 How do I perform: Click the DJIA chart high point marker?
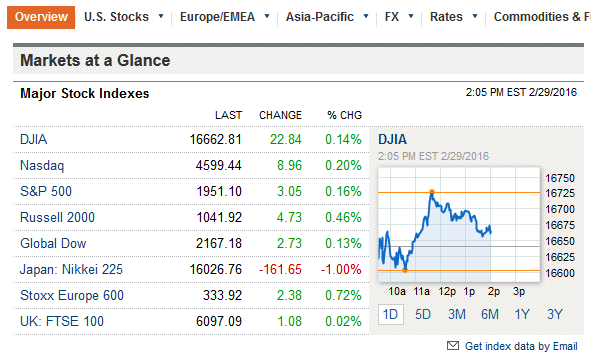pos(432,192)
